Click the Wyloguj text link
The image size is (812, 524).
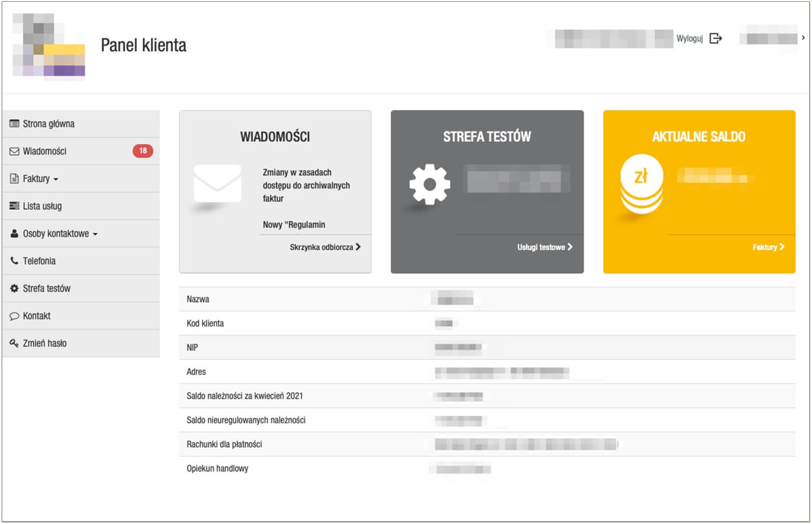click(690, 38)
